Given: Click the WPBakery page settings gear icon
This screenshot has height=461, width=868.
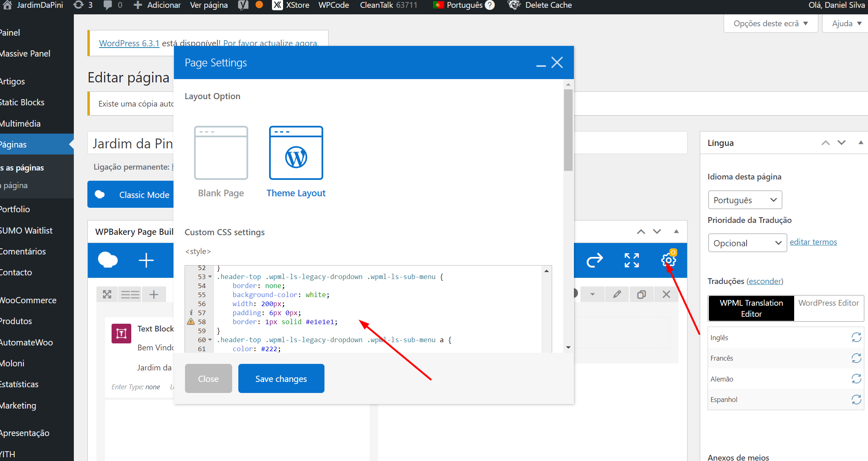Looking at the screenshot, I should point(669,260).
